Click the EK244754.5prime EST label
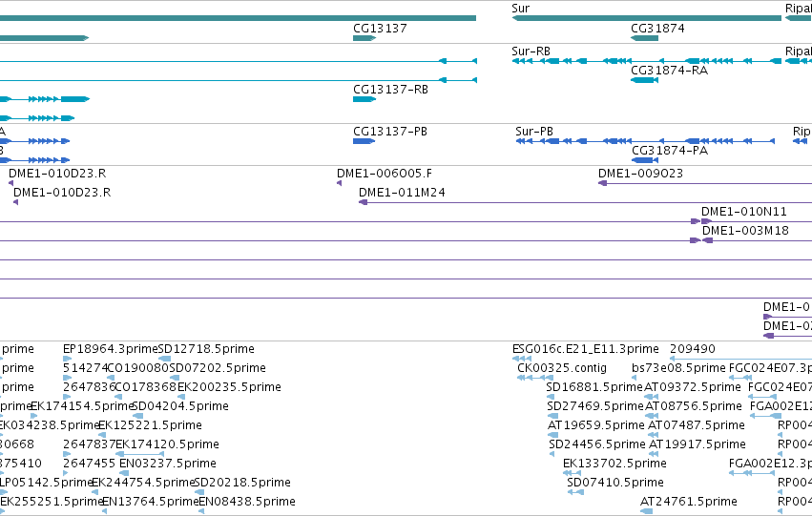This screenshot has height=516, width=812. (143, 483)
